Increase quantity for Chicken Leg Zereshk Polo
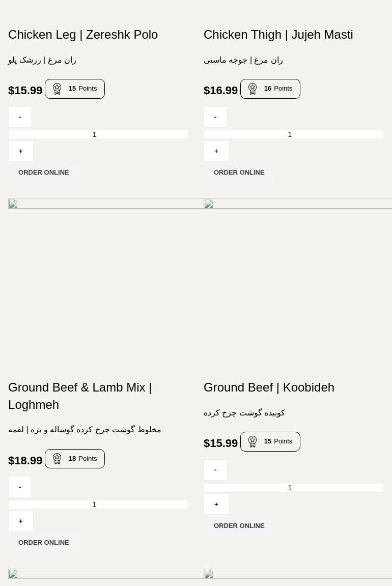Screen dimensions: 392x586 pos(21,151)
